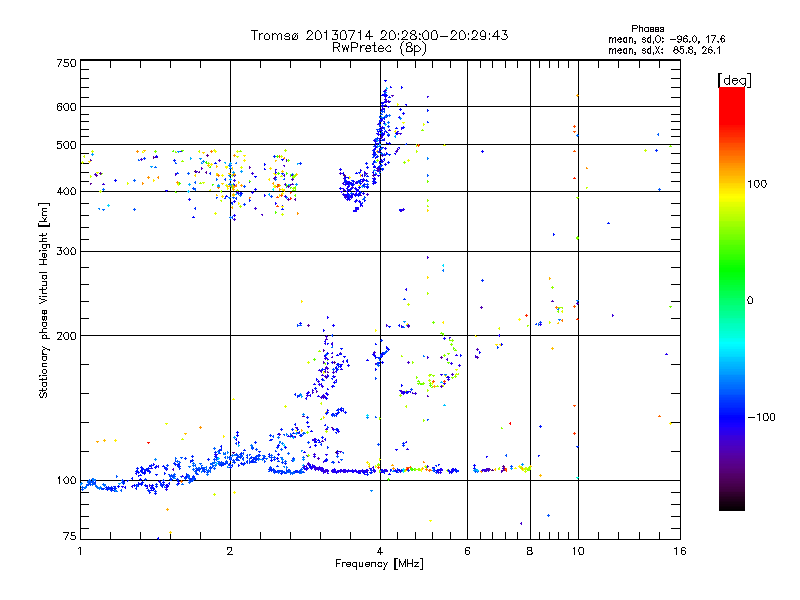The image size is (800, 600).
Task: Click the "Stationary phase Virtual Height [km]" axis title
Action: pyautogui.click(x=44, y=300)
